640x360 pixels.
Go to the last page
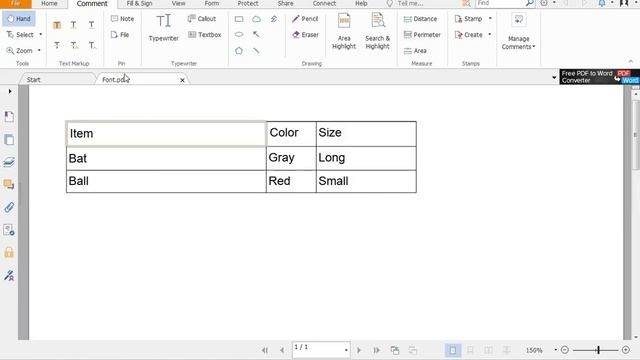coord(376,350)
